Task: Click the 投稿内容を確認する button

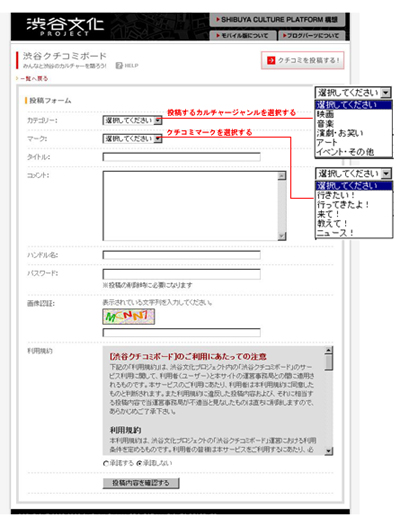Action: point(141,483)
